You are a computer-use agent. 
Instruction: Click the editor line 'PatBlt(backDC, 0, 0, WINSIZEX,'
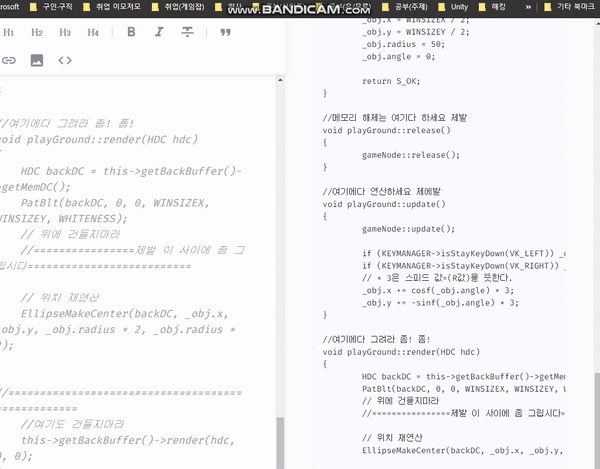115,203
